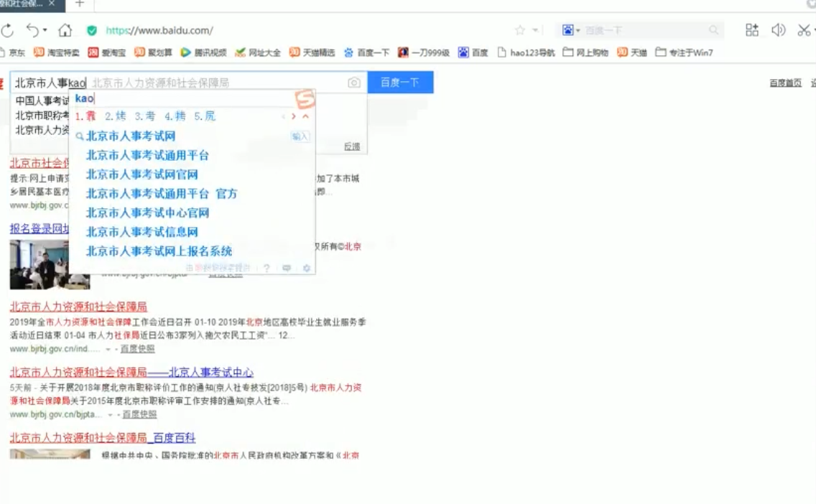816x504 pixels.
Task: Open the 聚划算 bookmark
Action: coord(153,52)
